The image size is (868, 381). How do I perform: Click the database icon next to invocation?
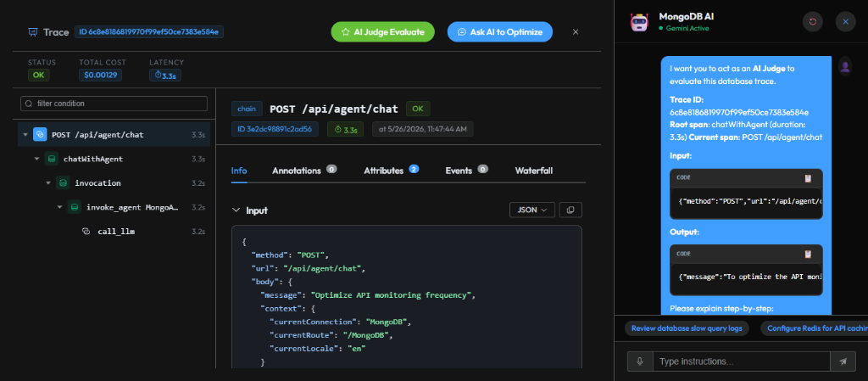click(63, 183)
